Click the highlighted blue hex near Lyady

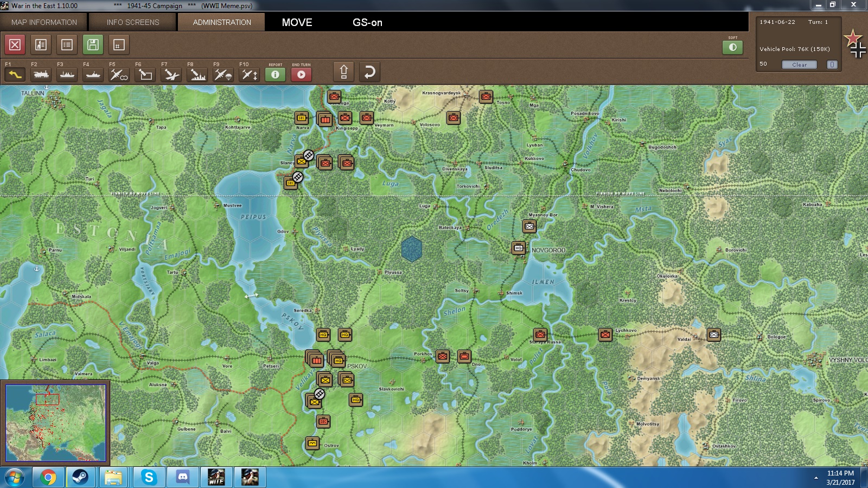412,249
